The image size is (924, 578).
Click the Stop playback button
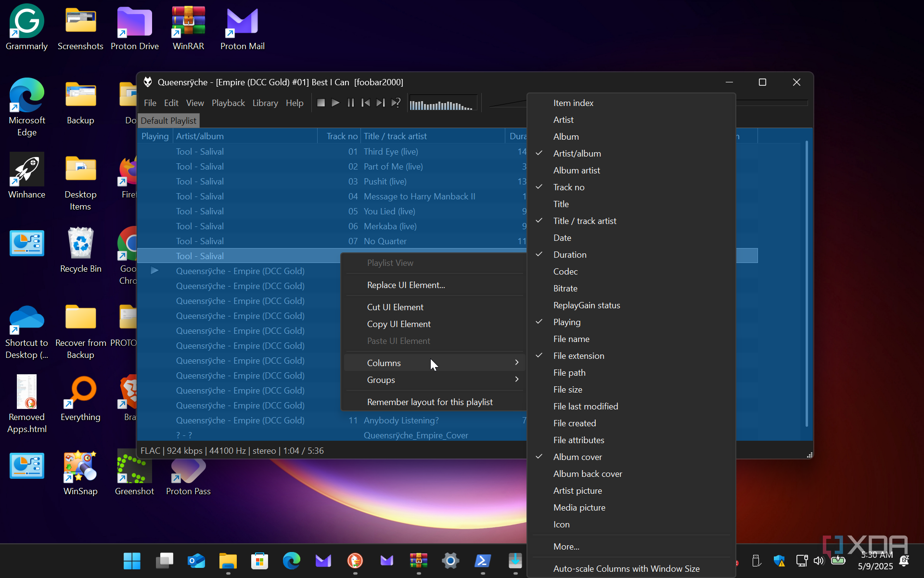pyautogui.click(x=321, y=103)
